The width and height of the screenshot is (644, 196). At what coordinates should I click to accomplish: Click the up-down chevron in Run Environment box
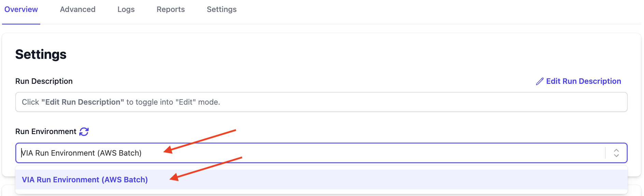[x=616, y=153]
